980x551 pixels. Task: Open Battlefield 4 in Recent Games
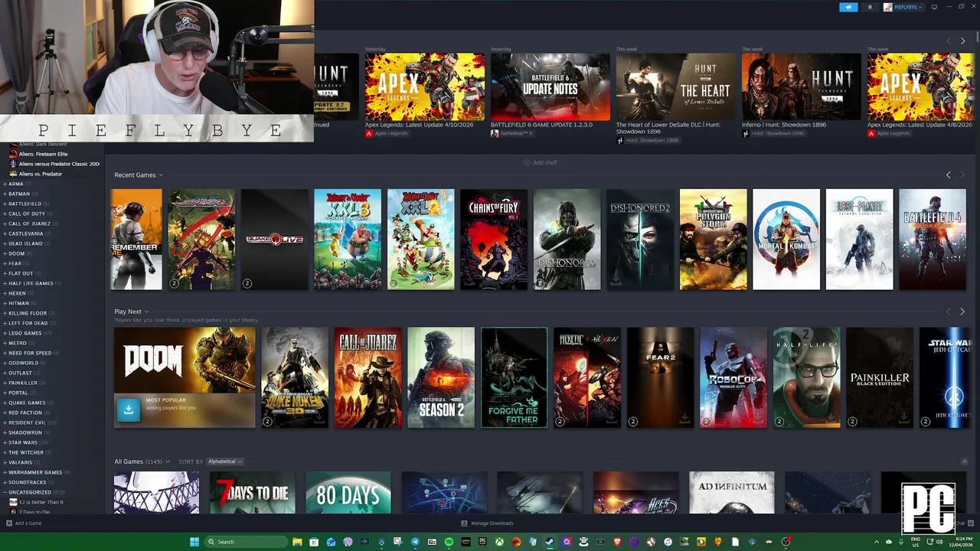933,240
